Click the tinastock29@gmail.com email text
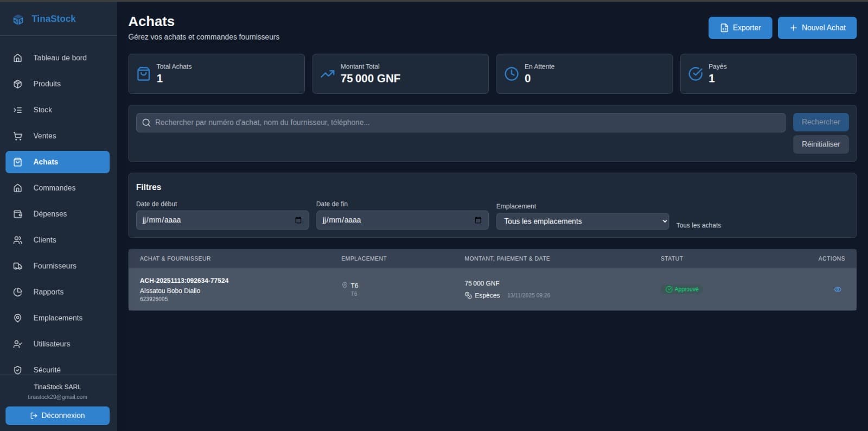This screenshot has height=431, width=868. (58, 397)
